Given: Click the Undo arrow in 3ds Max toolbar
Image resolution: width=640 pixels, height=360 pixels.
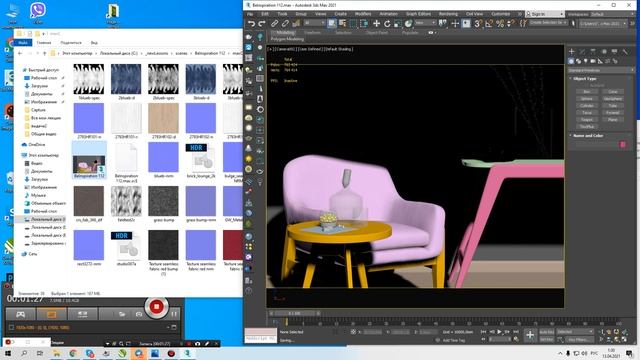Looking at the screenshot, I should (251, 24).
